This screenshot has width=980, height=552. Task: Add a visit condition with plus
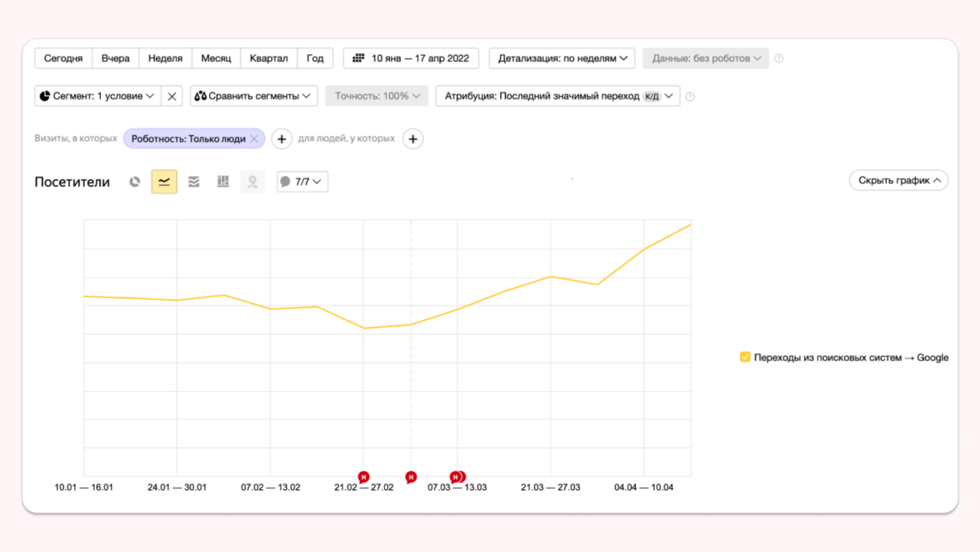click(282, 139)
